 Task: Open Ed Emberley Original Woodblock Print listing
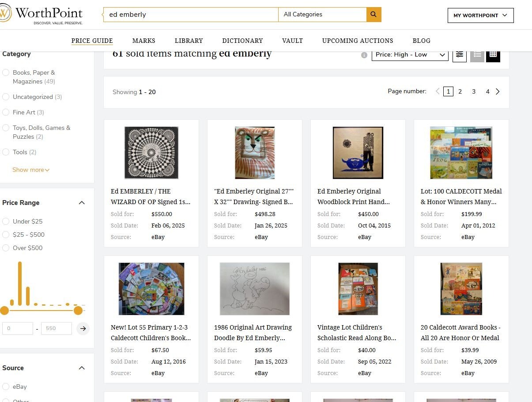354,197
